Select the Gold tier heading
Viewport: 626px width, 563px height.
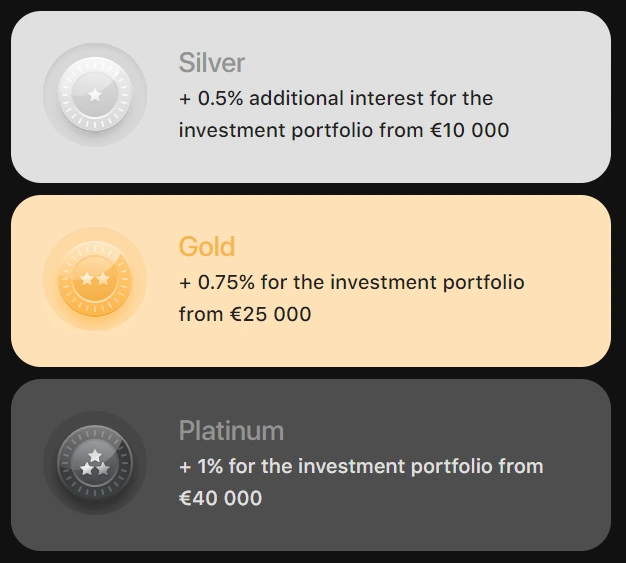pyautogui.click(x=207, y=247)
